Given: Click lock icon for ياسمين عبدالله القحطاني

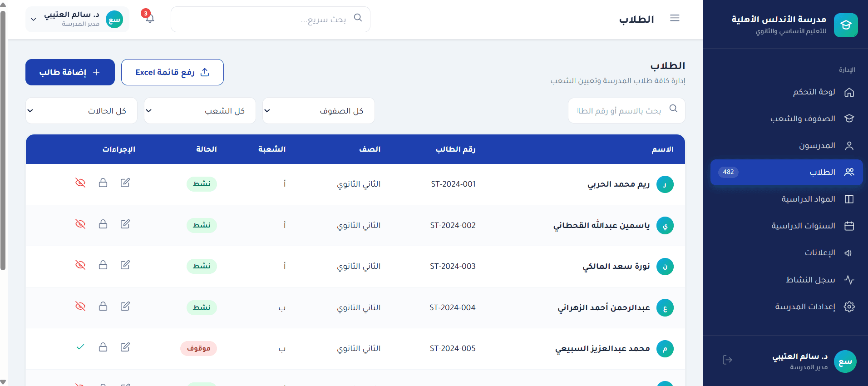Looking at the screenshot, I should 103,224.
